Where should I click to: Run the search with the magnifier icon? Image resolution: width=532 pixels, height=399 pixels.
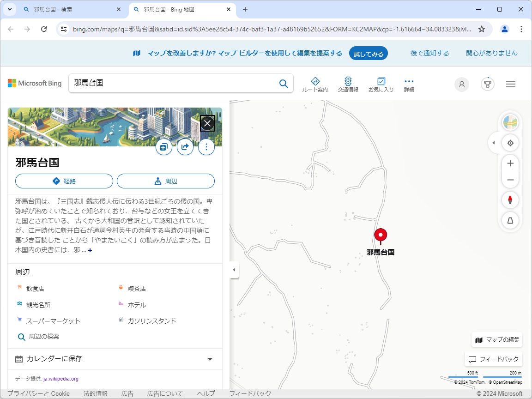(x=284, y=84)
